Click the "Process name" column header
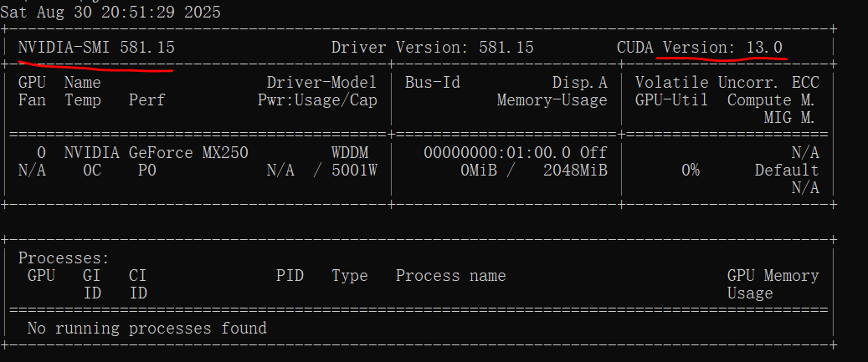 coord(450,275)
